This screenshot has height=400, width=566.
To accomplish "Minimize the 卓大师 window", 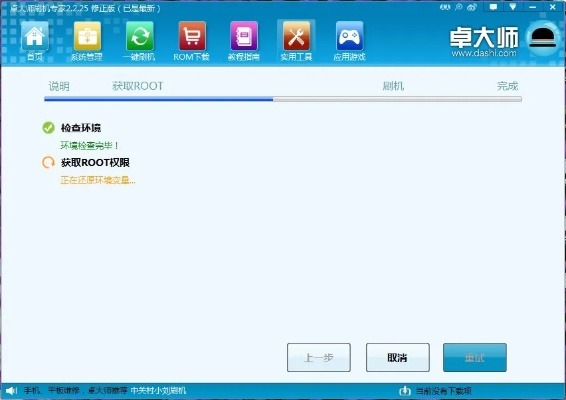I will 532,7.
